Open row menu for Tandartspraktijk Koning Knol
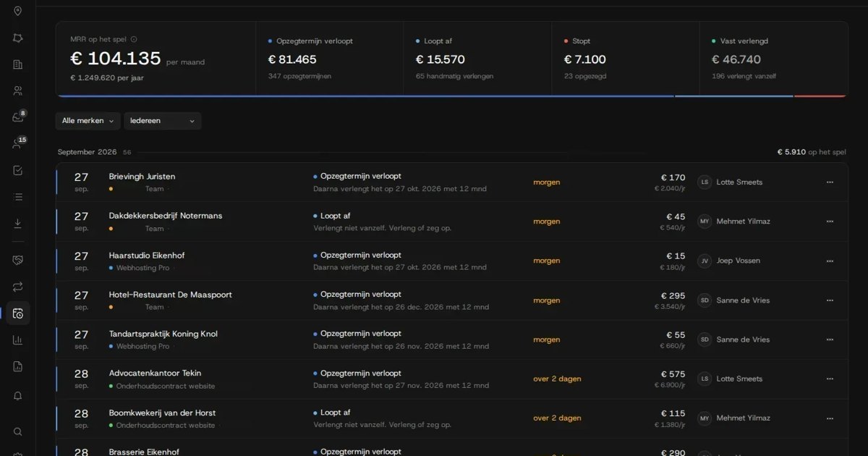This screenshot has height=456, width=868. point(830,339)
